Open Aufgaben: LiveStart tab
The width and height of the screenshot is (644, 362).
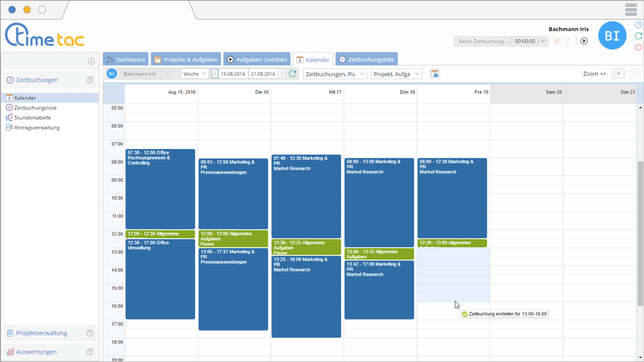[x=257, y=59]
